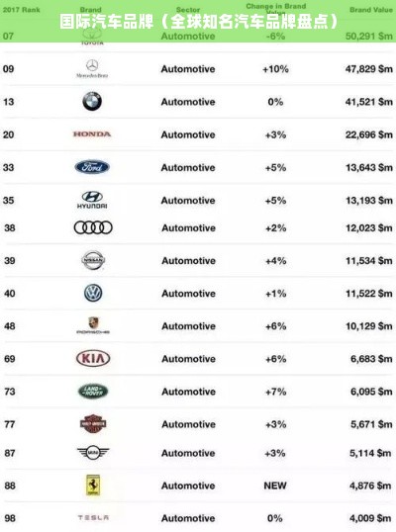Image resolution: width=396 pixels, height=532 pixels.
Task: Select the Tesla wordmark logo
Action: (93, 518)
